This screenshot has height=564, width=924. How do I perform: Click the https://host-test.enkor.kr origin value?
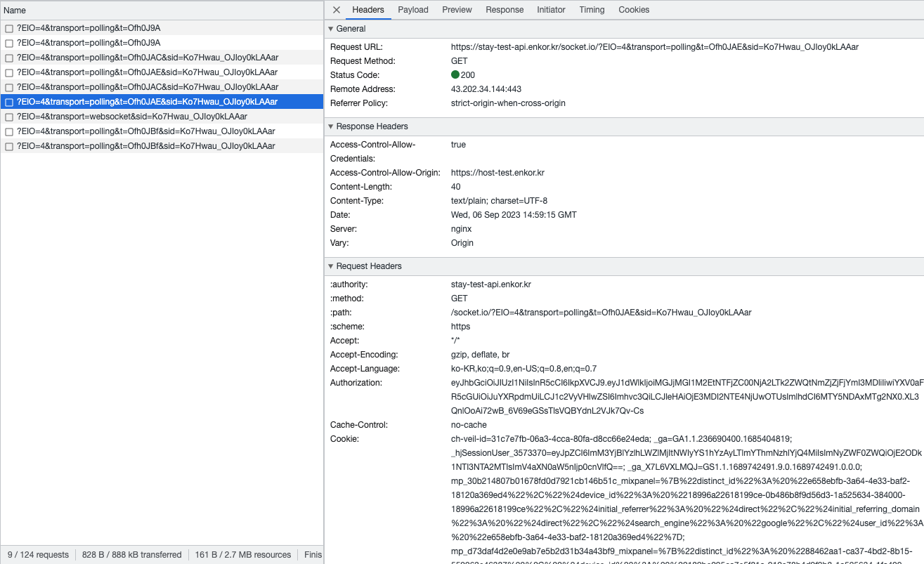[497, 173]
